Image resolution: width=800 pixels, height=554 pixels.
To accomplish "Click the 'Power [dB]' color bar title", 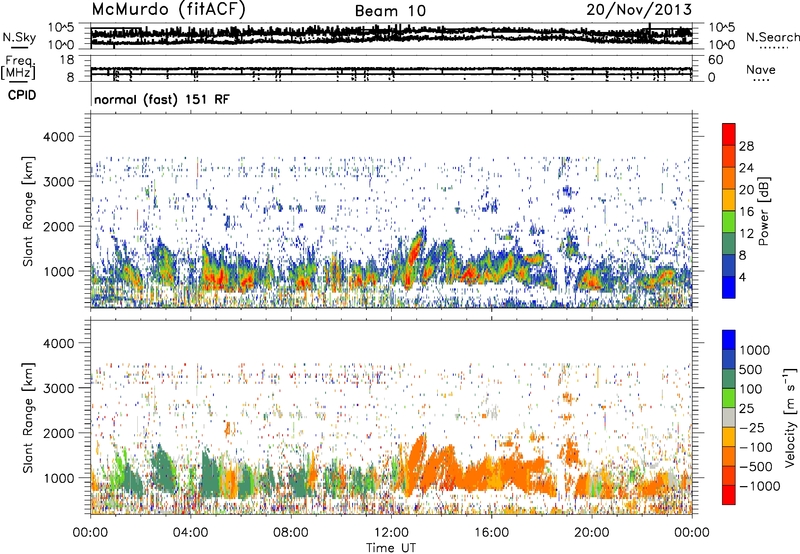I will pyautogui.click(x=763, y=211).
